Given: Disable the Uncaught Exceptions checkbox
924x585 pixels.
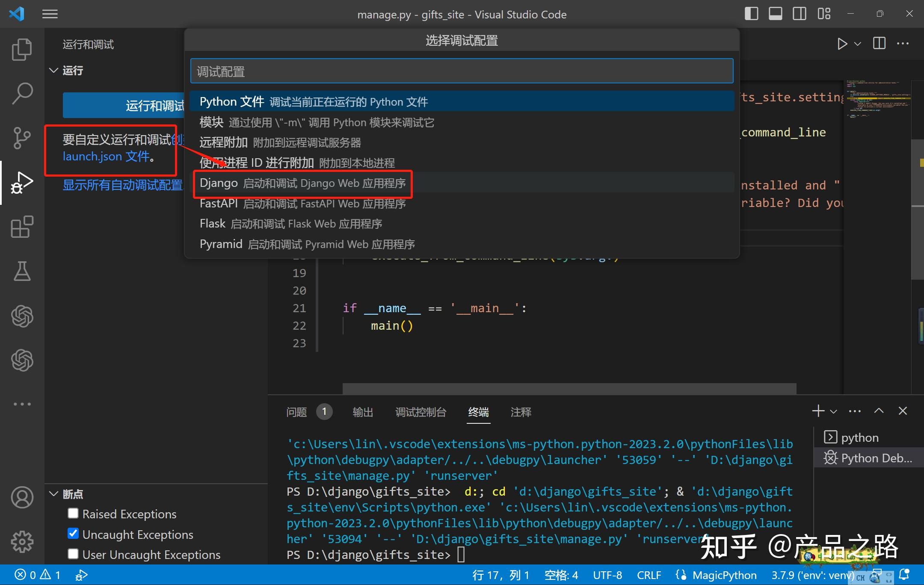Looking at the screenshot, I should click(73, 533).
